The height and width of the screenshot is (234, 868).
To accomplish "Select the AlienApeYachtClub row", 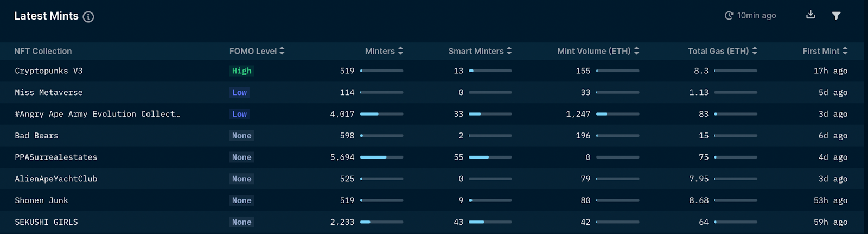I will (x=434, y=179).
